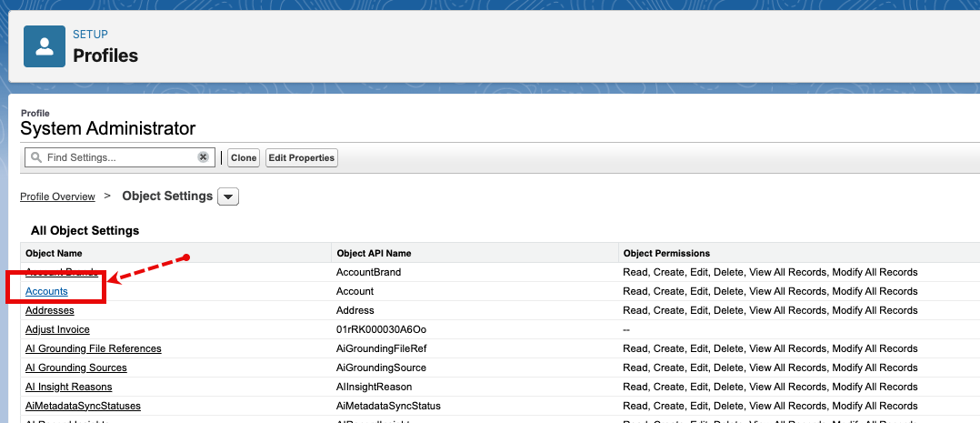
Task: Select the AccountBrand API name cell
Action: click(369, 272)
